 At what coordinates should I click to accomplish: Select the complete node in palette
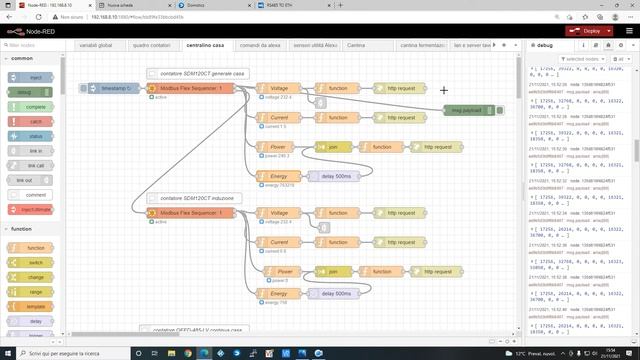(31, 107)
